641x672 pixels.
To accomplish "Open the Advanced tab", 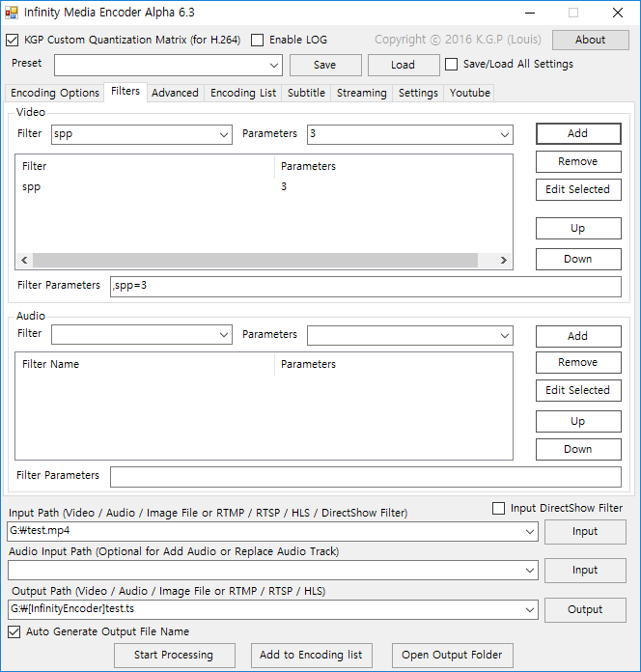I will pyautogui.click(x=175, y=93).
